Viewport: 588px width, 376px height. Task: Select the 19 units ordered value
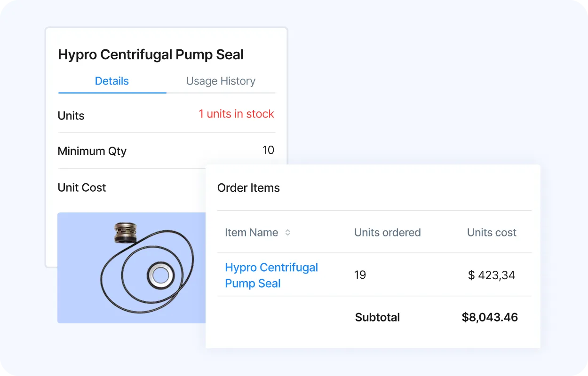[360, 275]
